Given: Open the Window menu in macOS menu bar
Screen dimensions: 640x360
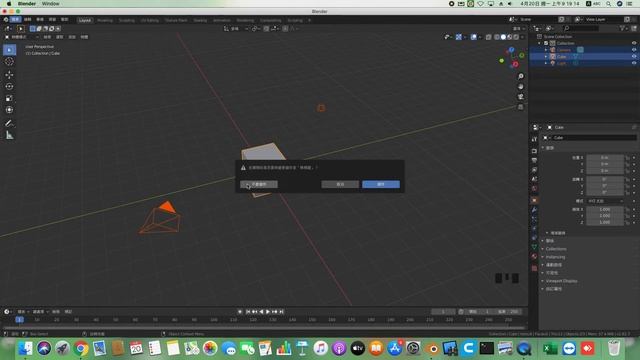Looking at the screenshot, I should 51,4.
